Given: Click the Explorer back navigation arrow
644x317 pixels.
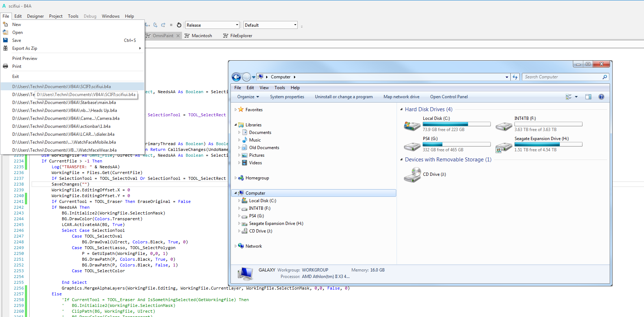Looking at the screenshot, I should click(236, 77).
